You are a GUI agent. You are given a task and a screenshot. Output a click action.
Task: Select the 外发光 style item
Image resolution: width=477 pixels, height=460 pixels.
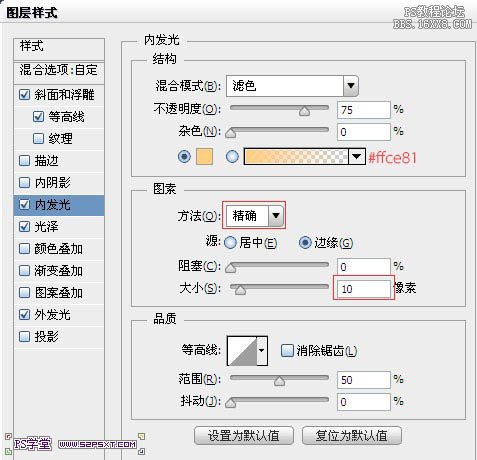(59, 315)
